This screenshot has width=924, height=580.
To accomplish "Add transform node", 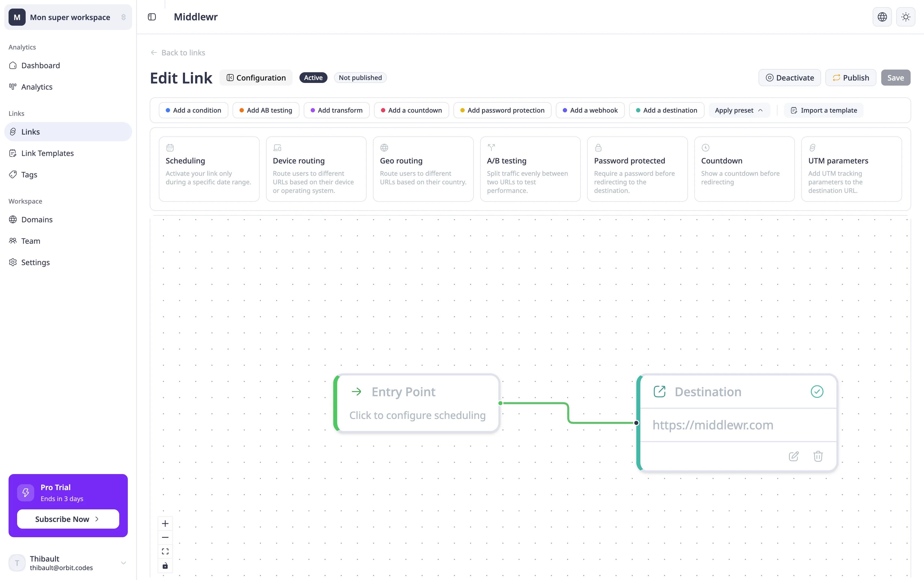I will (337, 110).
